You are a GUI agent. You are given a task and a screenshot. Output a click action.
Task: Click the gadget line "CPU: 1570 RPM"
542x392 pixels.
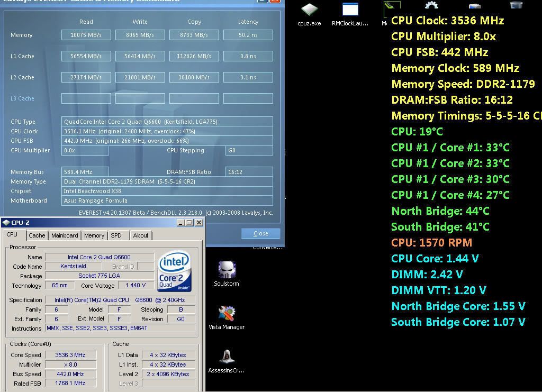(432, 243)
